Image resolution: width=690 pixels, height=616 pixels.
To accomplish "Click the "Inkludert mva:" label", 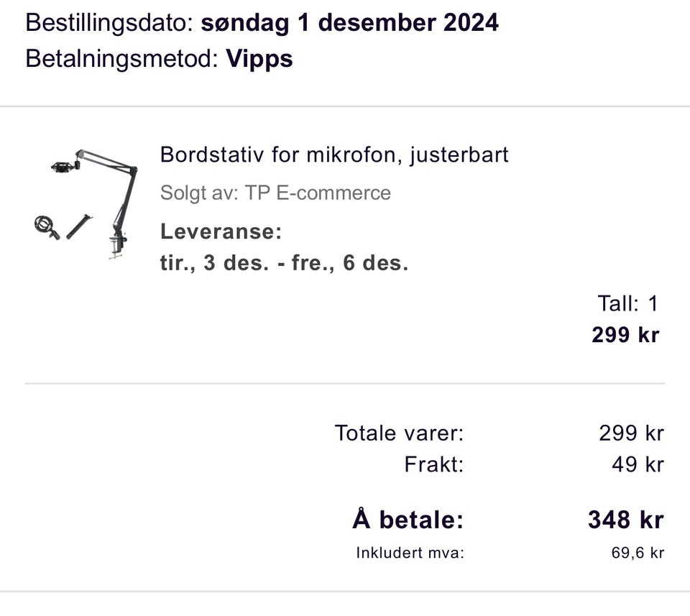I will (x=410, y=553).
